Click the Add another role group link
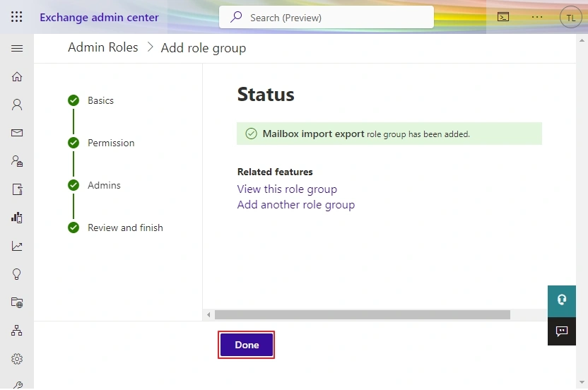 point(296,205)
